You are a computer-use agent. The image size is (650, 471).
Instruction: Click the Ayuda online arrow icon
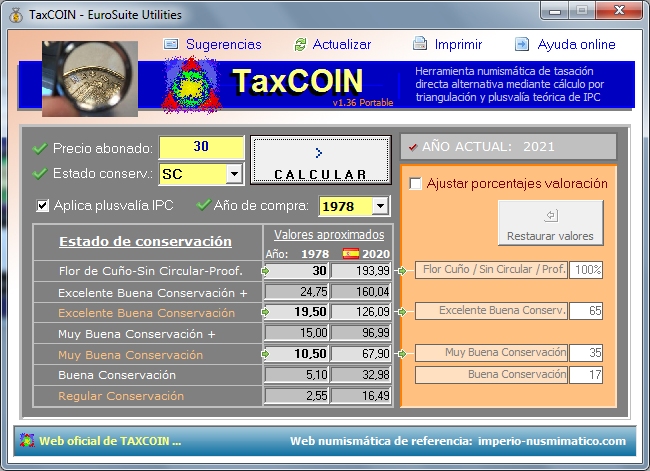click(x=522, y=44)
